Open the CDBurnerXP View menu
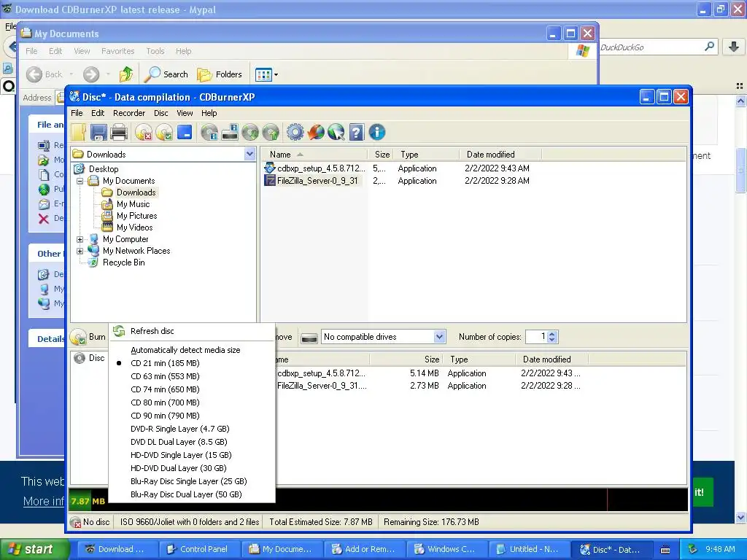Image resolution: width=747 pixels, height=560 pixels. coord(185,113)
